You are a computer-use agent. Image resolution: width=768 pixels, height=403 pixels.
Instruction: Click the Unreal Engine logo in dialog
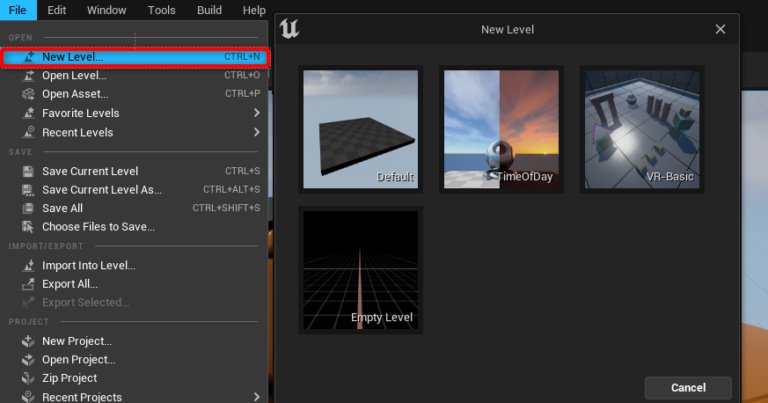291,29
